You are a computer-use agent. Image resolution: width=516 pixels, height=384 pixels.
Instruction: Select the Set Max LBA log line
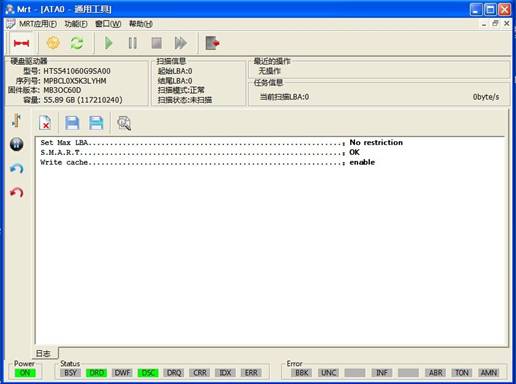coord(222,143)
